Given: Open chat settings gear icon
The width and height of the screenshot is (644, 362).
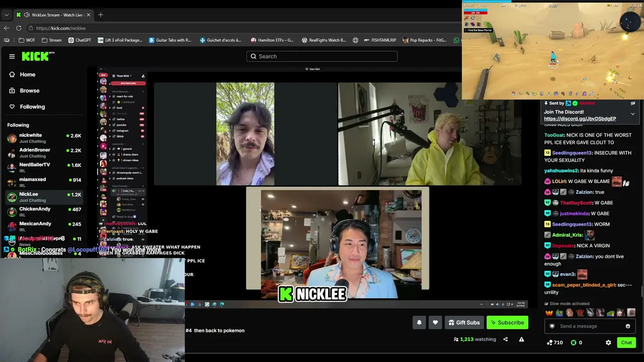Looking at the screenshot, I should pos(608,343).
